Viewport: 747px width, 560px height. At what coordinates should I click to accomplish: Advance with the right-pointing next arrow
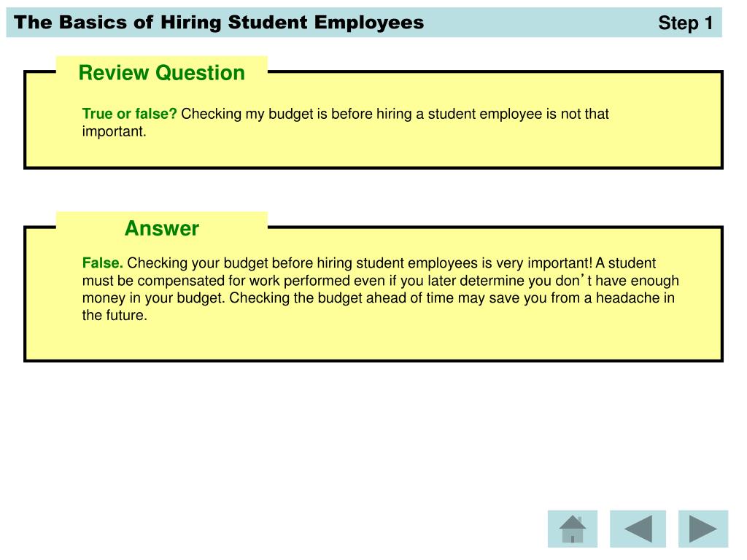pos(703,529)
